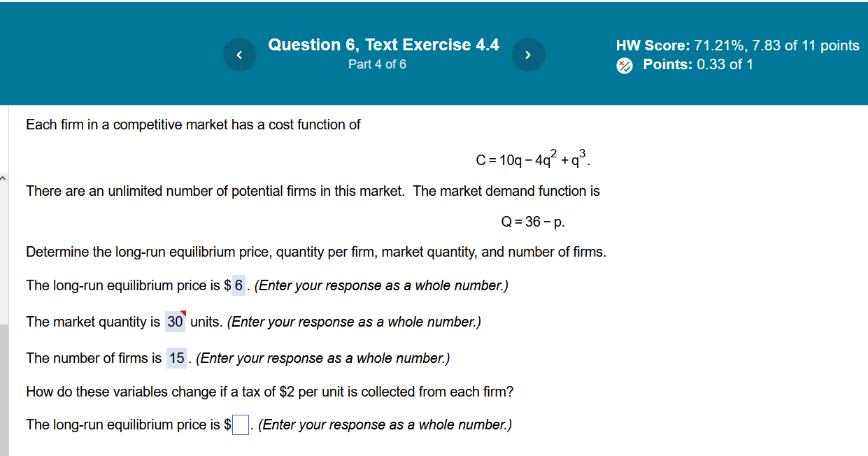868x456 pixels.
Task: Select the empty tax price answer box
Action: click(240, 425)
